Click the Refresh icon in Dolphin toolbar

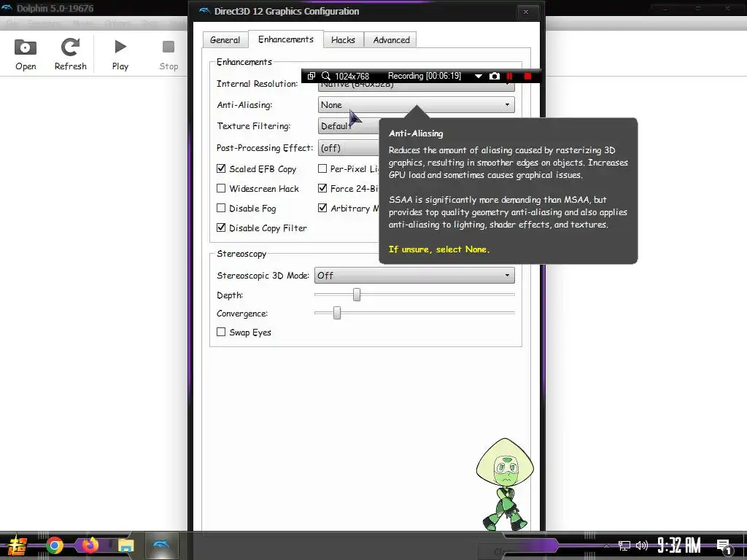point(70,47)
